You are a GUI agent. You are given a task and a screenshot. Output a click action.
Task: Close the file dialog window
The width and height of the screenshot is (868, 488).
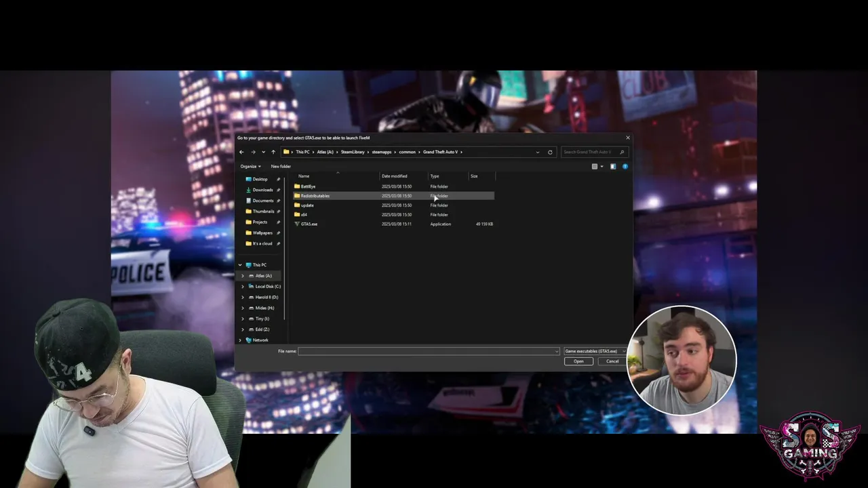(x=627, y=138)
